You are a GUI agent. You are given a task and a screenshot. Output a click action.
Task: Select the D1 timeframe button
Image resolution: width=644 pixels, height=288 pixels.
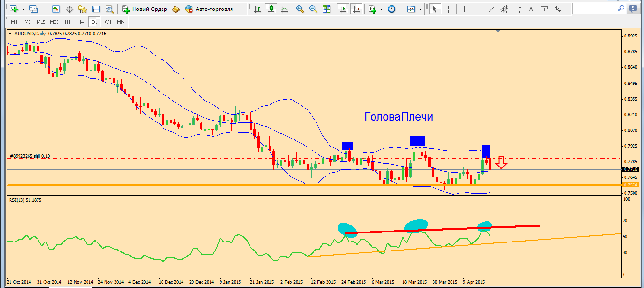point(94,22)
